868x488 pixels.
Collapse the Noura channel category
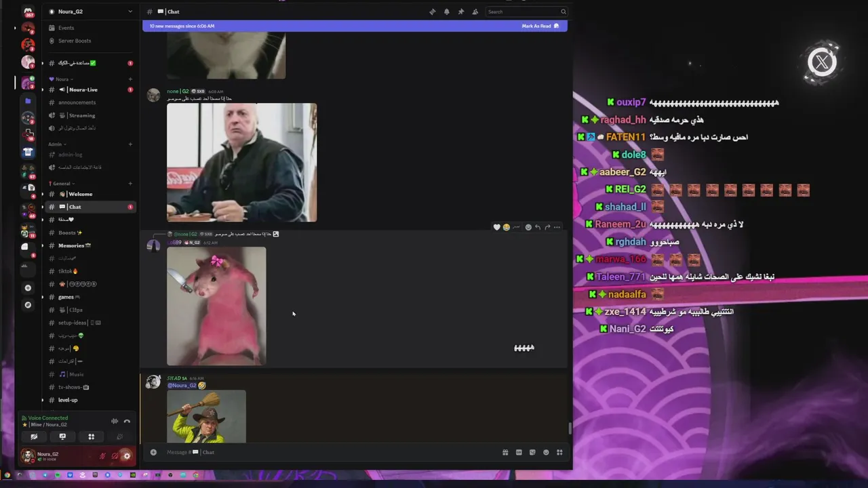(x=62, y=79)
